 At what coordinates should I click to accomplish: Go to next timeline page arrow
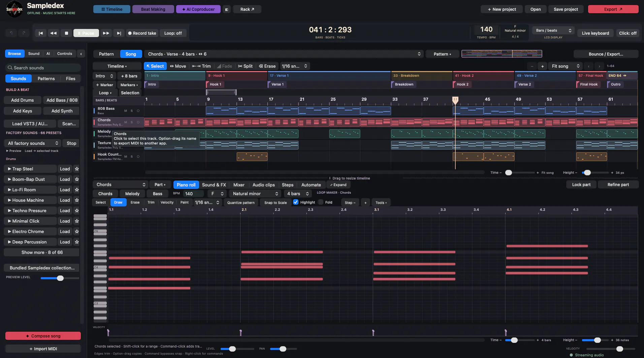coord(599,66)
